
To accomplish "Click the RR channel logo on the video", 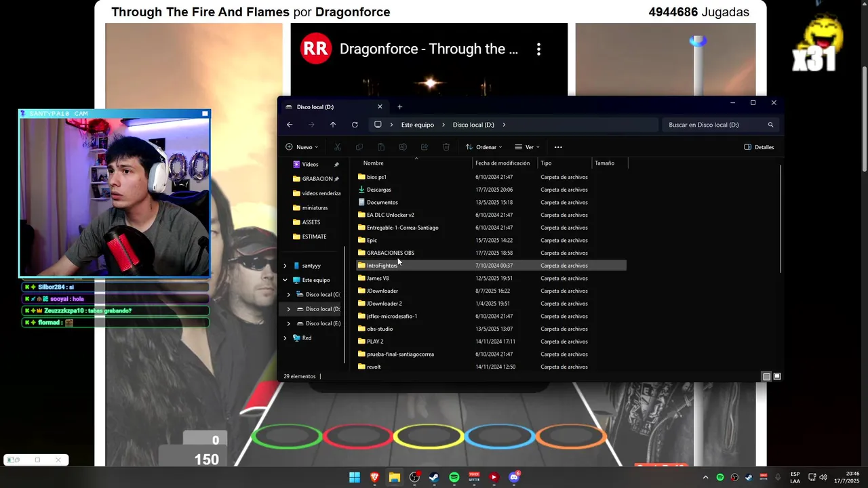I will pos(315,49).
